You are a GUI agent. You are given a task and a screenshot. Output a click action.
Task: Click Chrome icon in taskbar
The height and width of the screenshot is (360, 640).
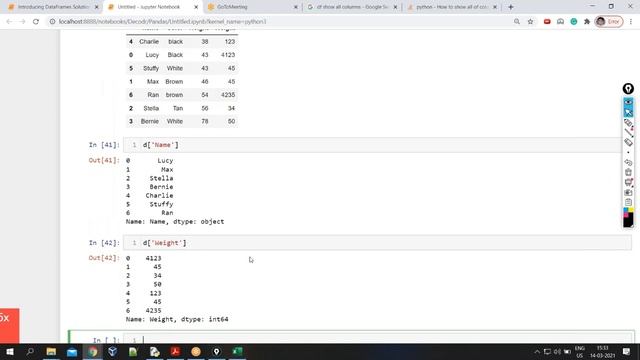93,351
